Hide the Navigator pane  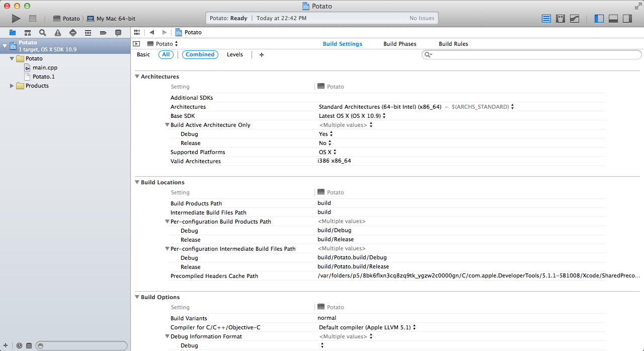coord(599,19)
